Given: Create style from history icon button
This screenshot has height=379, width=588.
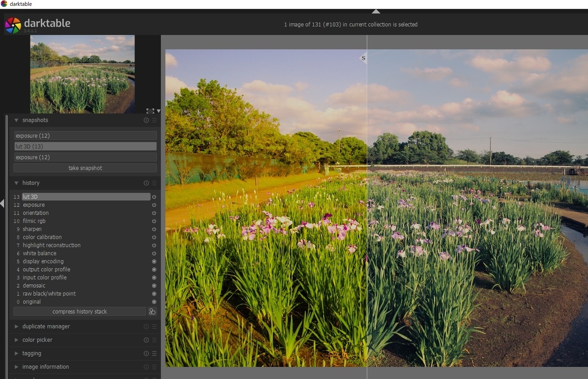Looking at the screenshot, I should 152,312.
